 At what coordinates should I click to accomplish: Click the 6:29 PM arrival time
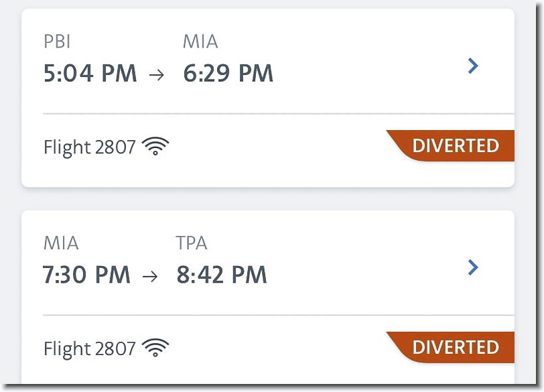pyautogui.click(x=228, y=74)
